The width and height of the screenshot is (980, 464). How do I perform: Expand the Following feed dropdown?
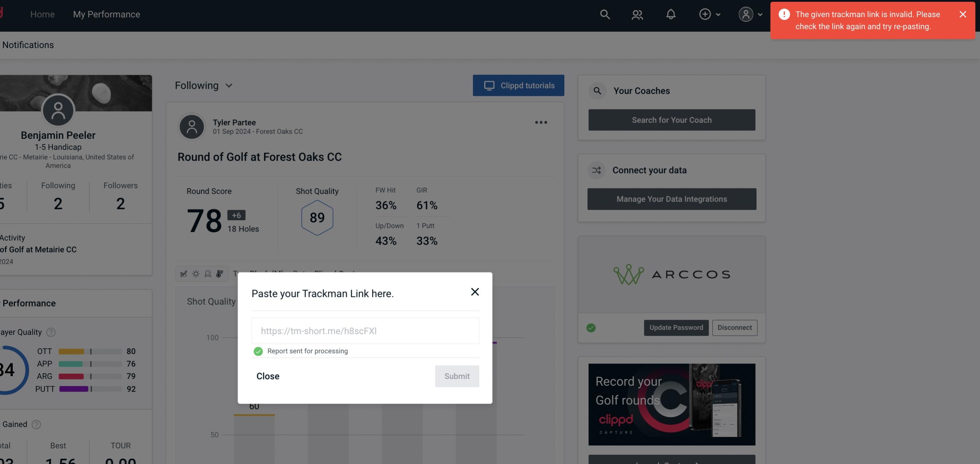[x=203, y=85]
